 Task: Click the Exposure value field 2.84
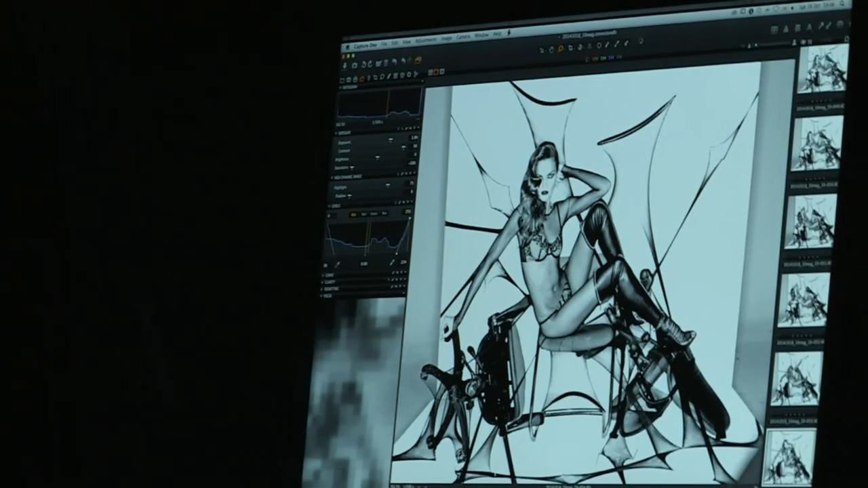(x=414, y=138)
